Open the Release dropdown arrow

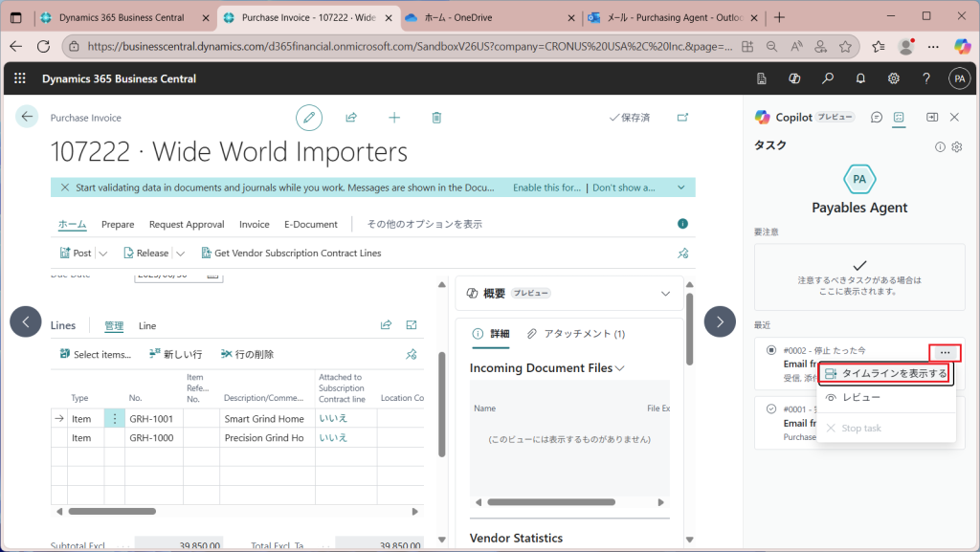click(180, 253)
